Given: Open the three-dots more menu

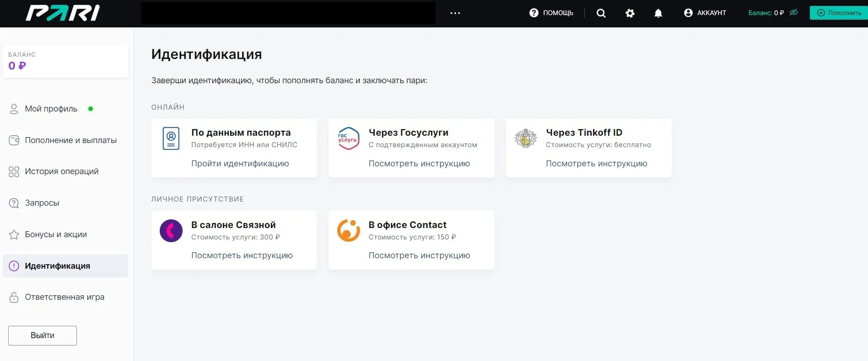Looking at the screenshot, I should pyautogui.click(x=455, y=13).
